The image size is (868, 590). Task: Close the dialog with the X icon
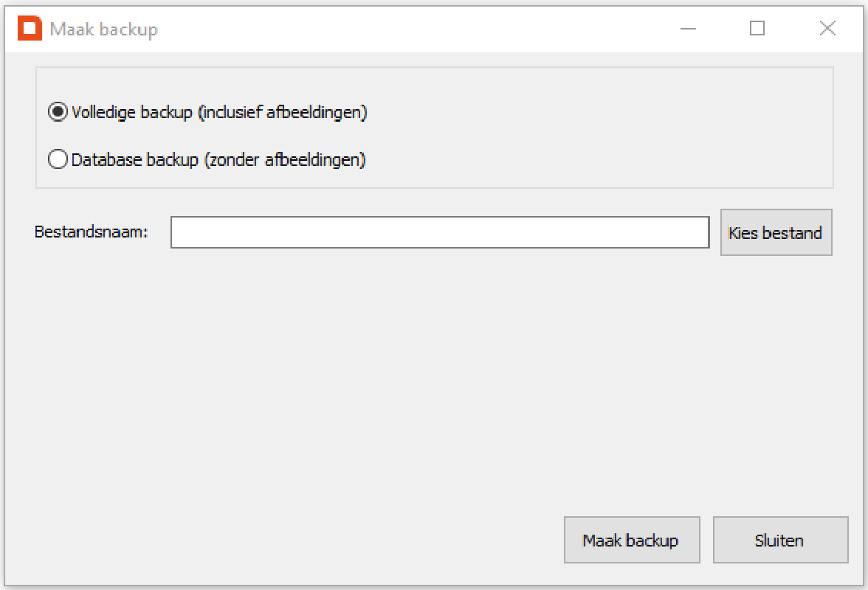tap(827, 29)
